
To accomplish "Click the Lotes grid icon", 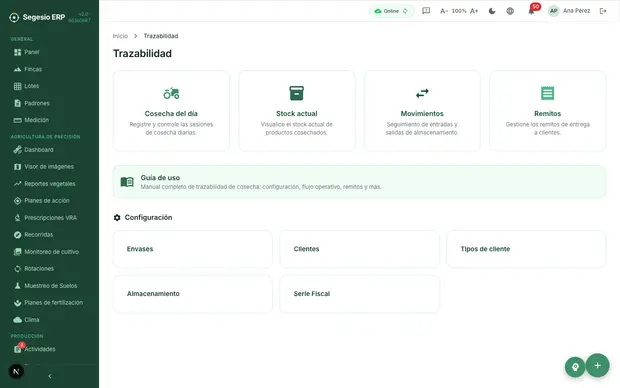I will tap(17, 86).
